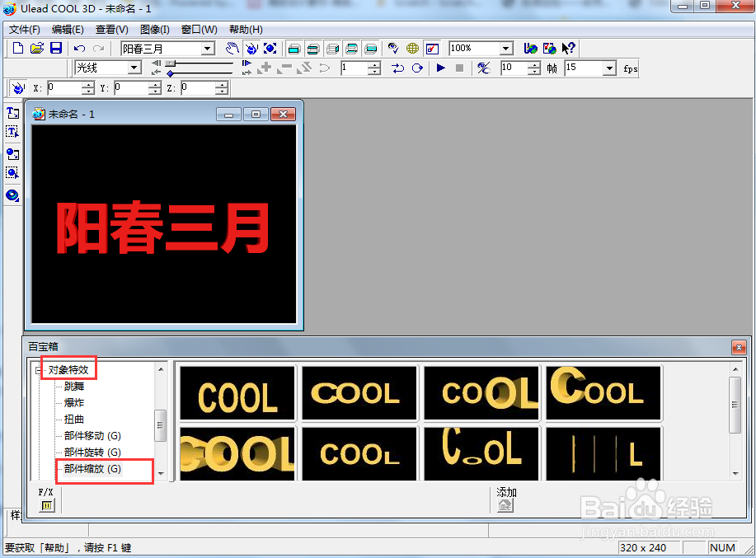Open the 窗口(W) menu
Image resolution: width=756 pixels, height=558 pixels.
(200, 30)
